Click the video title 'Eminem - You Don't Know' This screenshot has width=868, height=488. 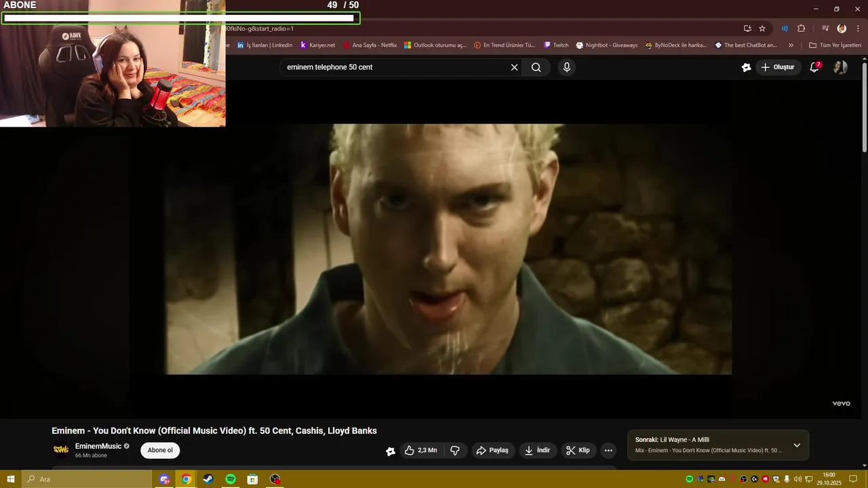click(214, 430)
